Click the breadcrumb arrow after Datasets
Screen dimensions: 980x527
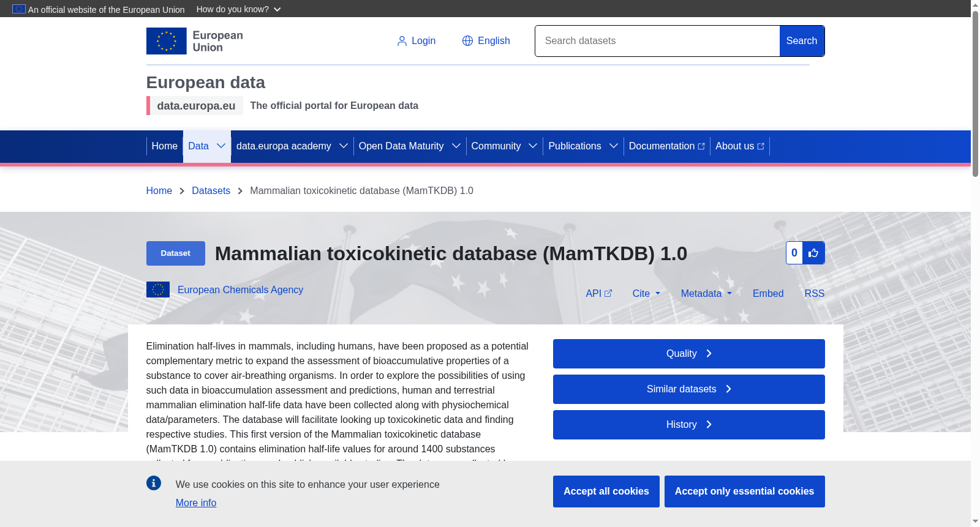coord(240,191)
